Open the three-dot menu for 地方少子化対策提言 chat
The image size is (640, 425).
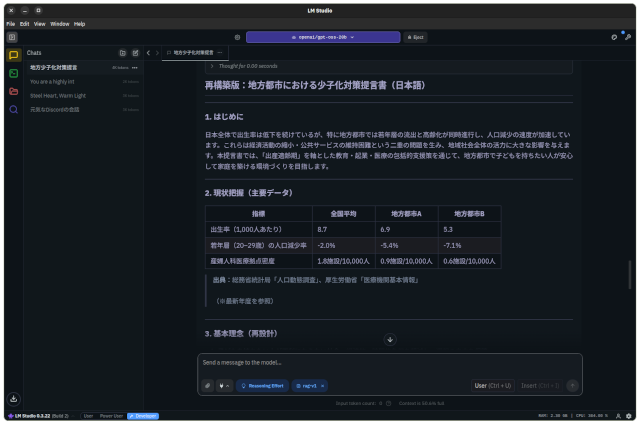[135, 67]
